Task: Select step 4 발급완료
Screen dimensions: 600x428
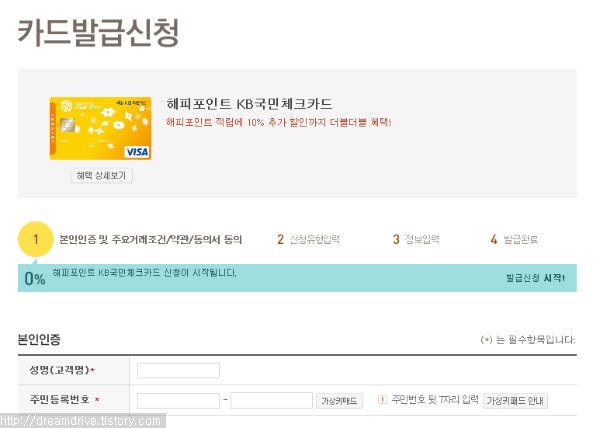Action: [514, 239]
